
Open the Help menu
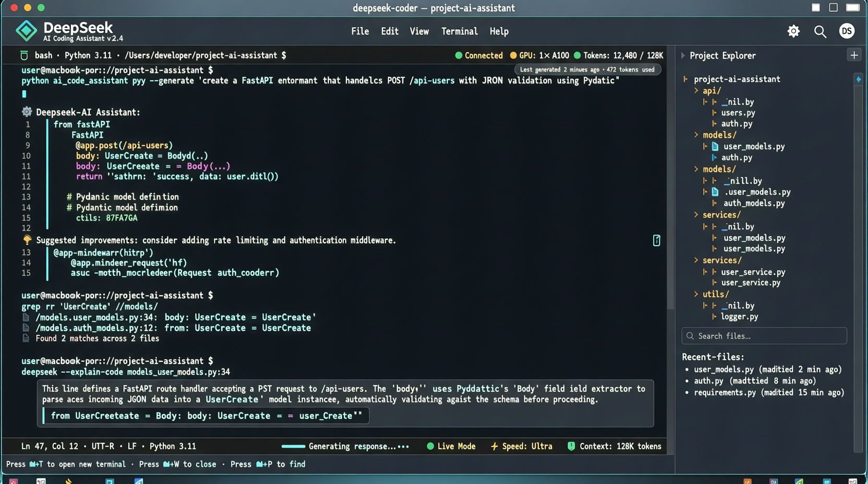(x=499, y=31)
